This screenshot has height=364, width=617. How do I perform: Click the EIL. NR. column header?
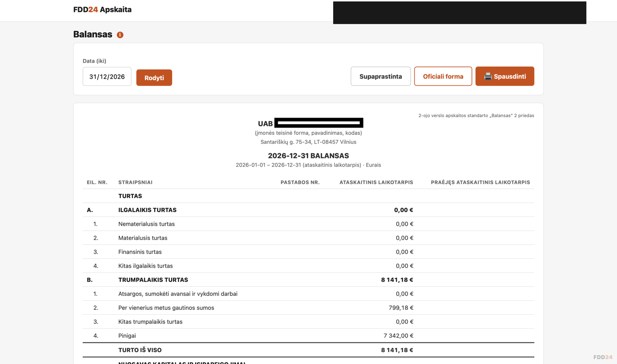97,182
